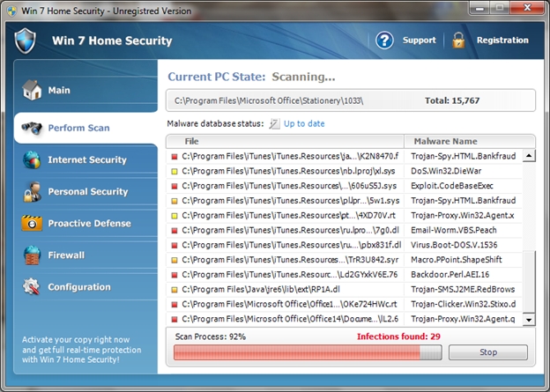The height and width of the screenshot is (392, 550).
Task: Click the Configuration tools icon
Action: click(x=33, y=286)
